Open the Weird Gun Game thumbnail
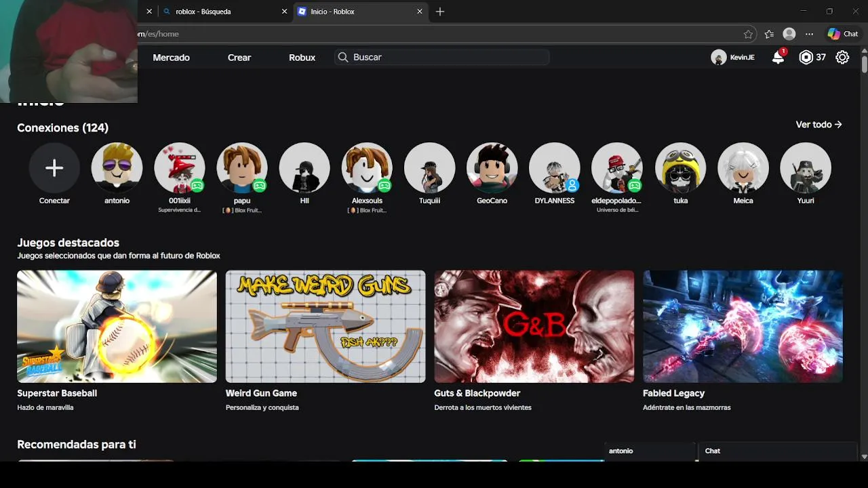 [x=325, y=327]
